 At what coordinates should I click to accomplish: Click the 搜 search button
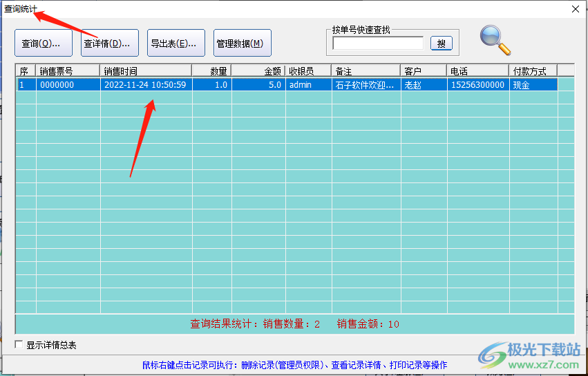coord(442,44)
